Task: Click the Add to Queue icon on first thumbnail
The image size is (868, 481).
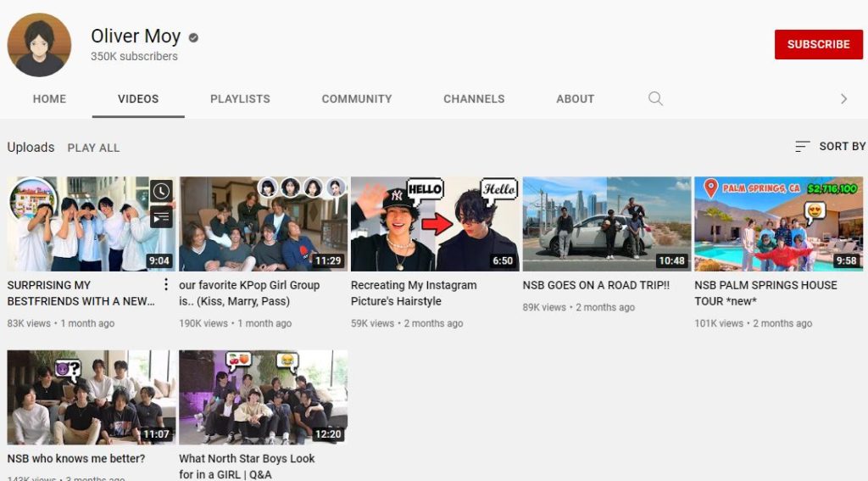Action: click(x=161, y=217)
